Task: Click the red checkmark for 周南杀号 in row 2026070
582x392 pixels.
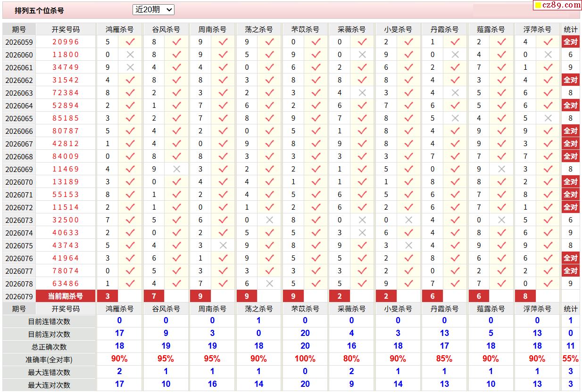Action: pos(223,182)
